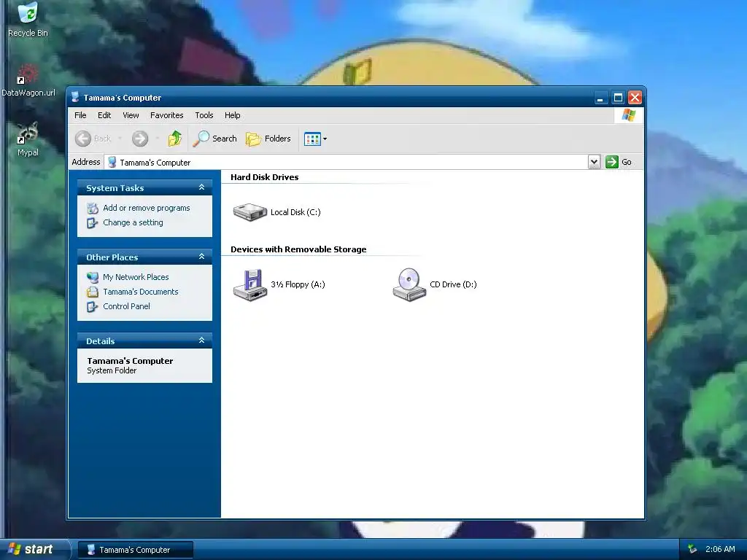
Task: Click the Go button
Action: pos(619,162)
